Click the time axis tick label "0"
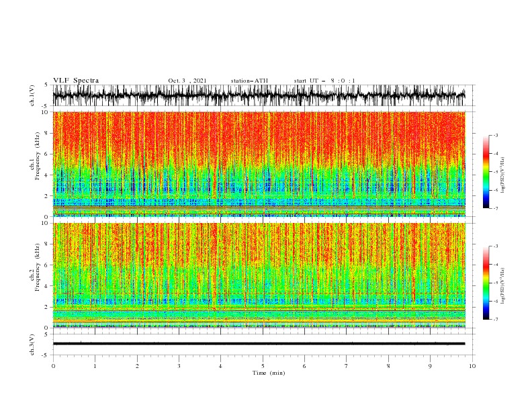532x411 pixels. coord(53,366)
